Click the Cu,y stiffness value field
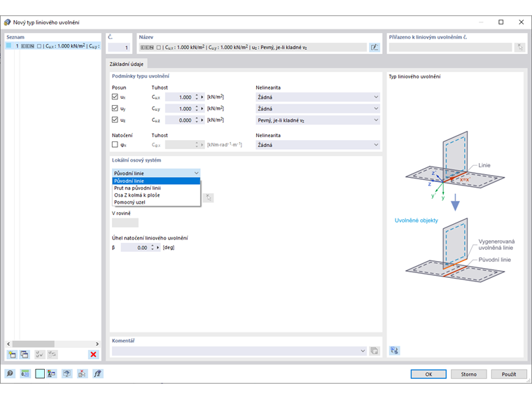The width and height of the screenshot is (532, 399). (x=179, y=108)
